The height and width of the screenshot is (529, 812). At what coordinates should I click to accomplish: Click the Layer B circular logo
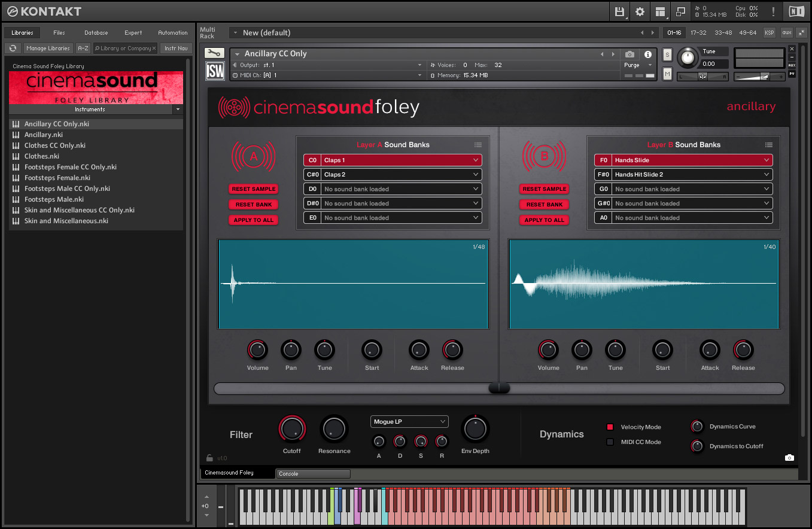[x=544, y=157]
